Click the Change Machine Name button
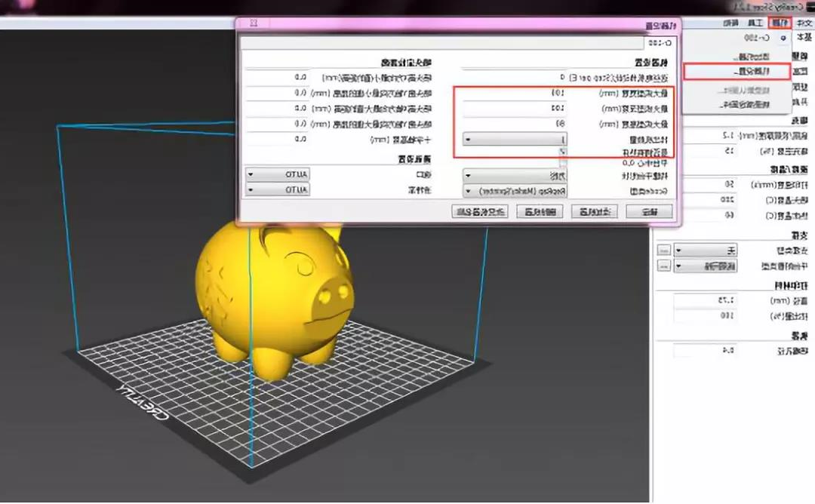815x504 pixels. click(x=479, y=212)
